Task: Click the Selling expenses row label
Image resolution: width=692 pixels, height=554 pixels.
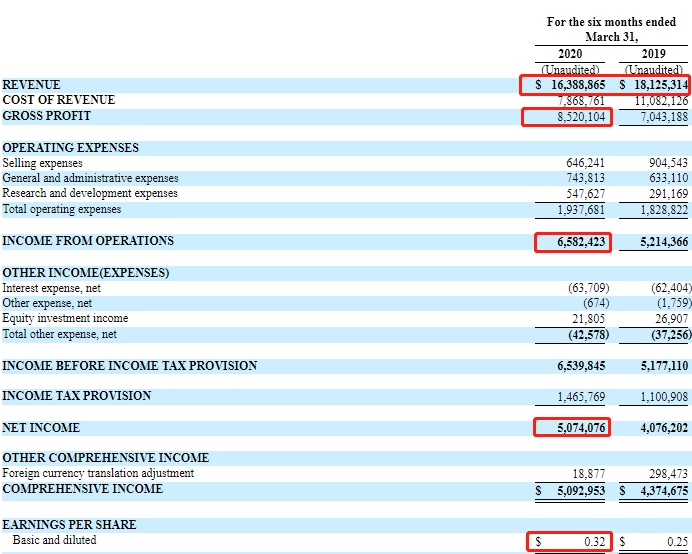Action: (42, 163)
